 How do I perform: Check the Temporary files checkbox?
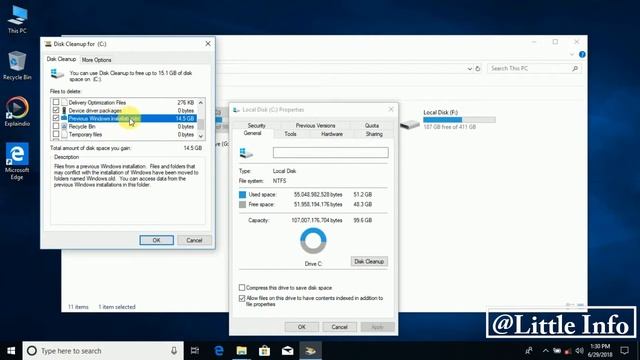point(56,134)
